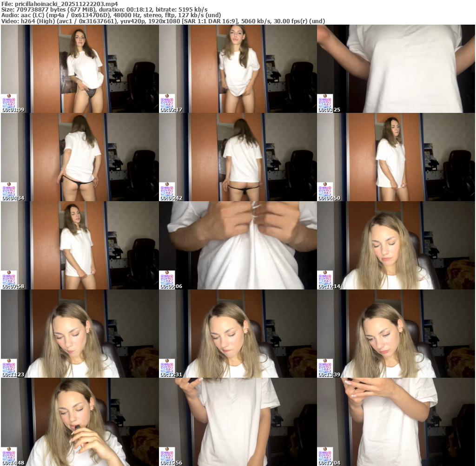Open the thumbnail at timestamp 00:02:17
476x466 pixels.
[x=238, y=69]
